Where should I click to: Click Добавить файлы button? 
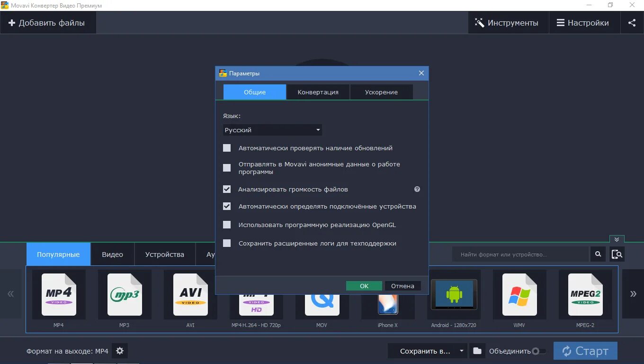47,23
